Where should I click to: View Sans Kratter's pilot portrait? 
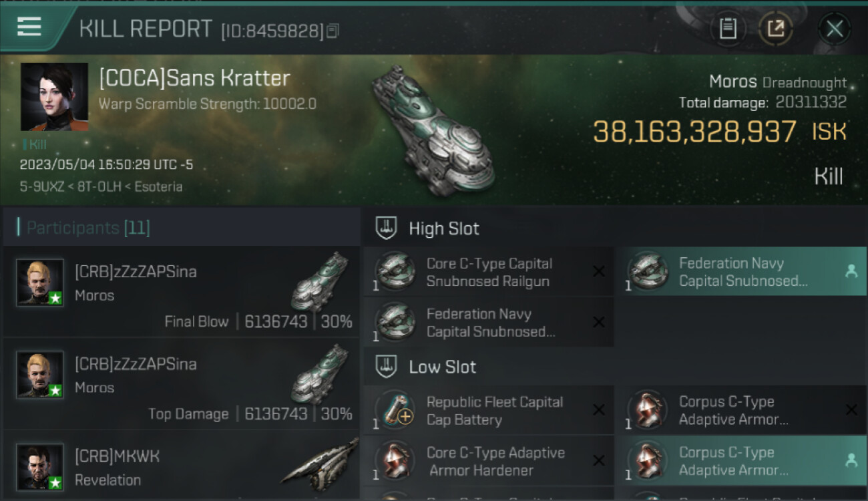tap(54, 97)
